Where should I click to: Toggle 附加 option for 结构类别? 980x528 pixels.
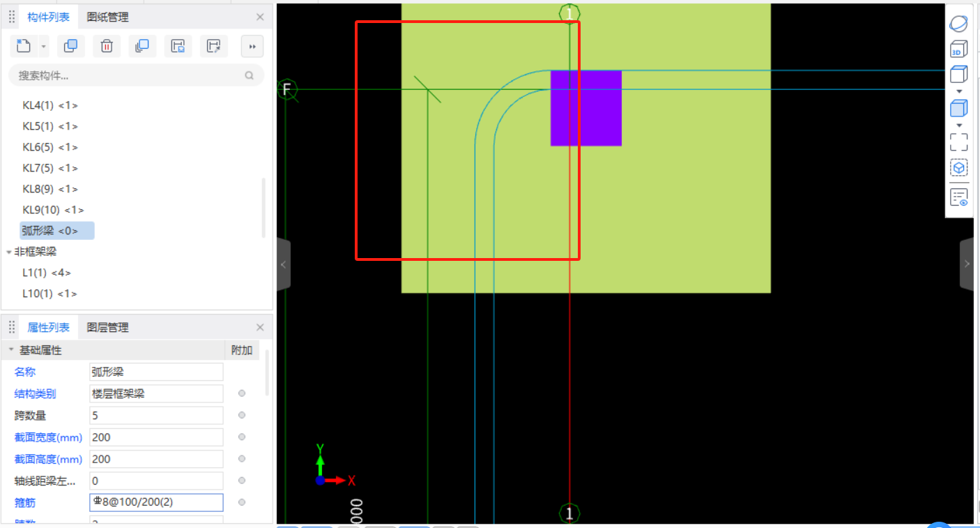242,393
